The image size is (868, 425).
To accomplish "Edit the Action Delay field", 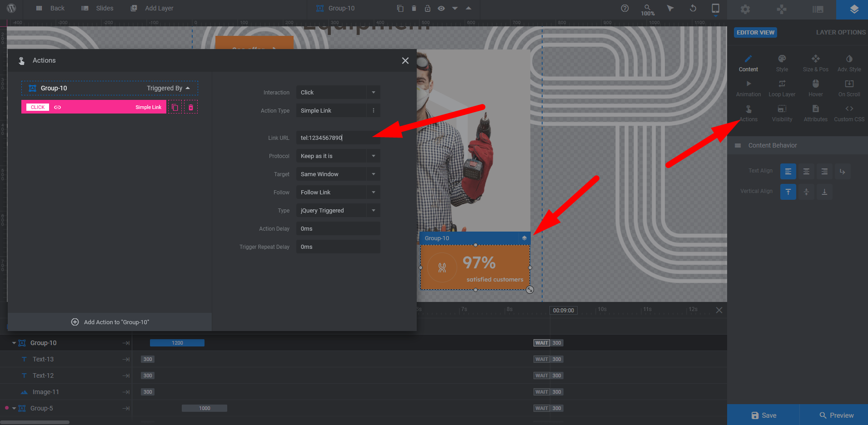I will pyautogui.click(x=338, y=228).
